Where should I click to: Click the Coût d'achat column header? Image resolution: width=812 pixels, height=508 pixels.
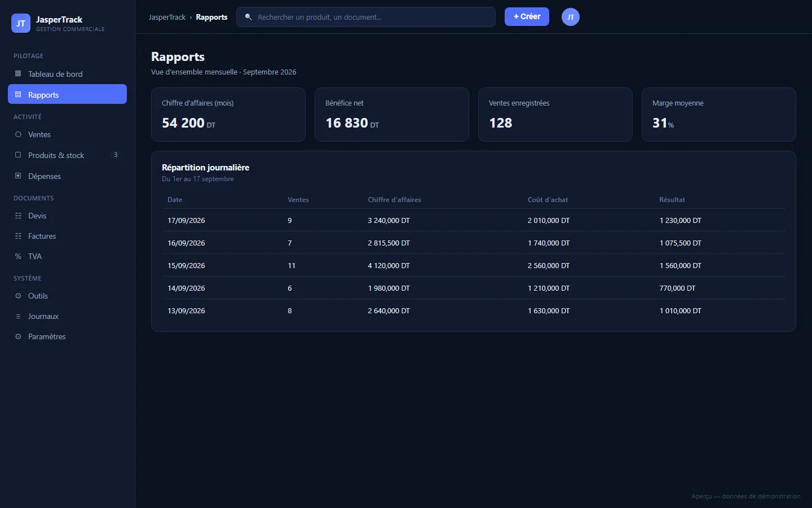coord(548,200)
